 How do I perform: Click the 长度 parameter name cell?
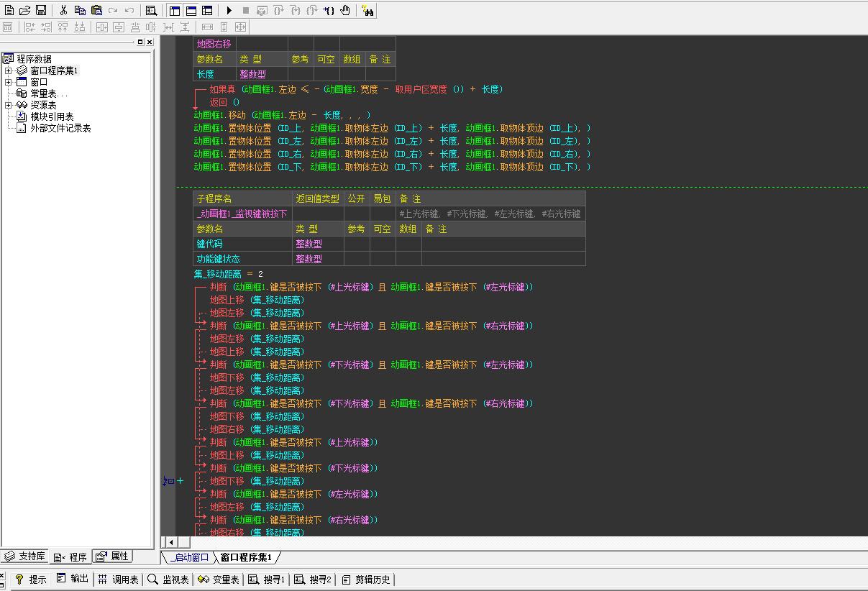pyautogui.click(x=214, y=74)
